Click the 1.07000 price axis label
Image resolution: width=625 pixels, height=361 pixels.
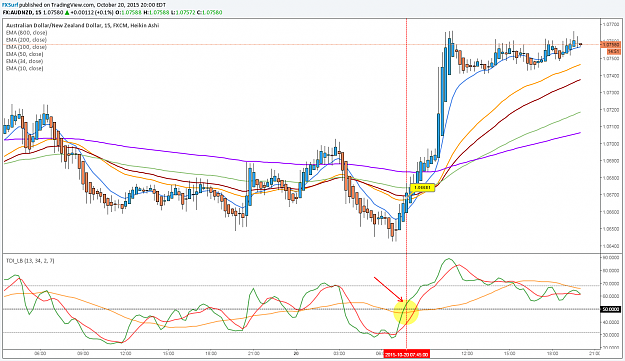click(612, 144)
